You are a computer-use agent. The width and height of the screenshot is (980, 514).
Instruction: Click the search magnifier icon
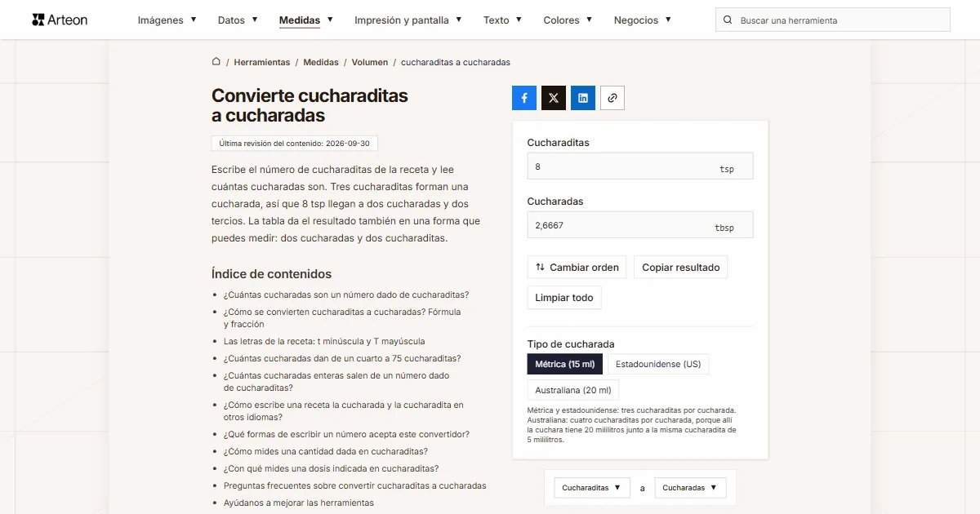click(728, 20)
